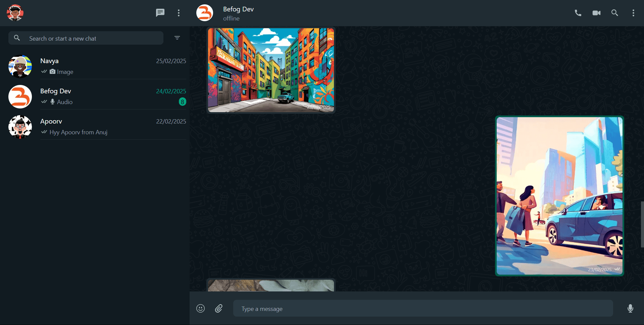The image size is (644, 325).
Task: Toggle the chat list filter icon
Action: [x=177, y=38]
